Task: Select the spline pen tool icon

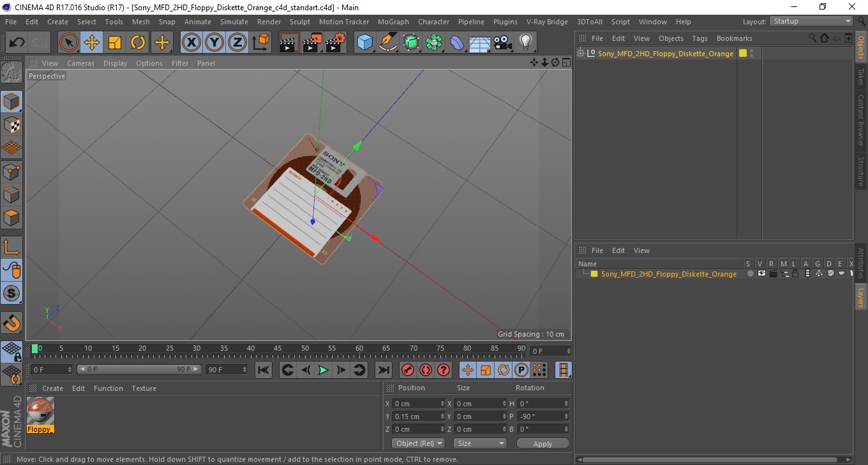Action: pyautogui.click(x=388, y=43)
